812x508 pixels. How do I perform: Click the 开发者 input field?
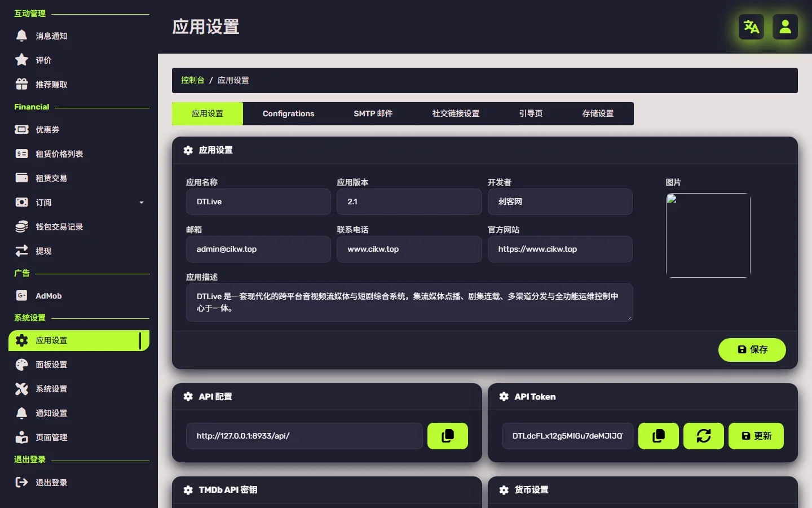tap(560, 202)
